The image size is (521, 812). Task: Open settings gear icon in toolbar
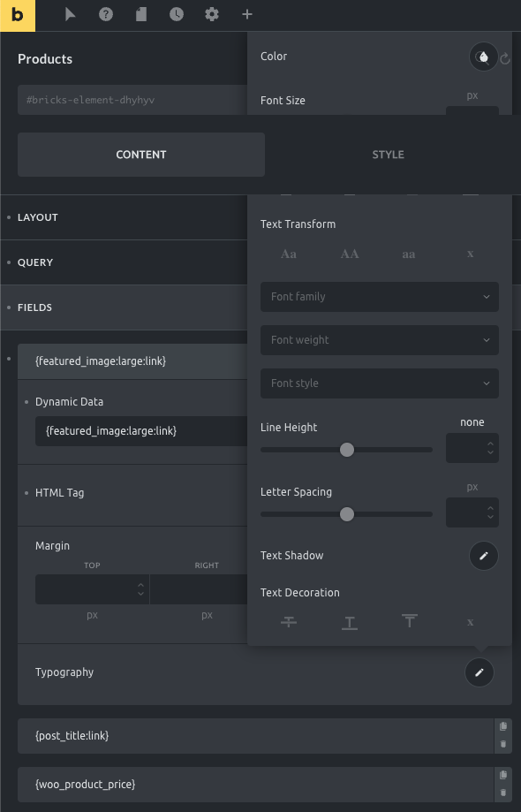(212, 14)
